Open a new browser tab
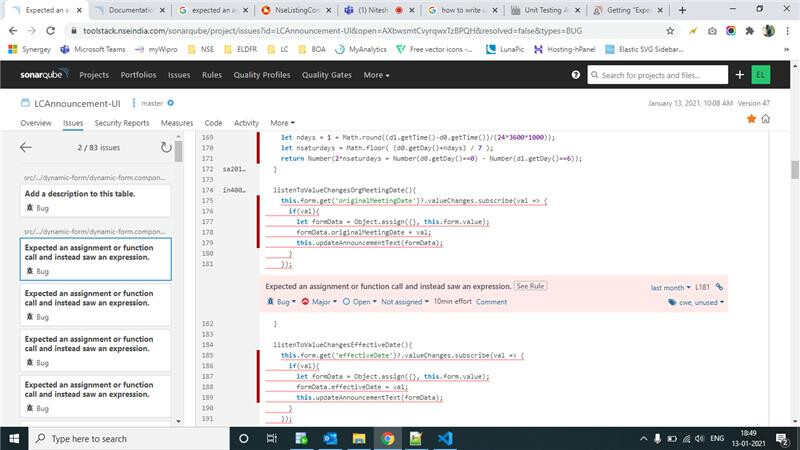The image size is (800, 450). [x=682, y=10]
